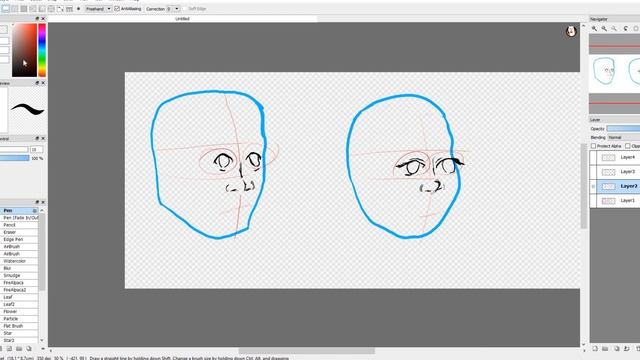Select the Particle brush
This screenshot has width=640, height=360.
tap(19, 319)
